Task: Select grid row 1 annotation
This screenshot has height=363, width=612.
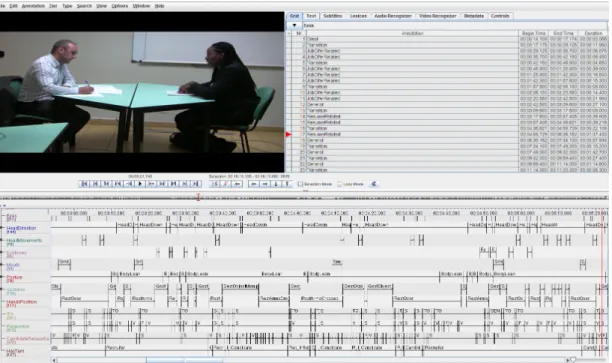Action: point(412,39)
